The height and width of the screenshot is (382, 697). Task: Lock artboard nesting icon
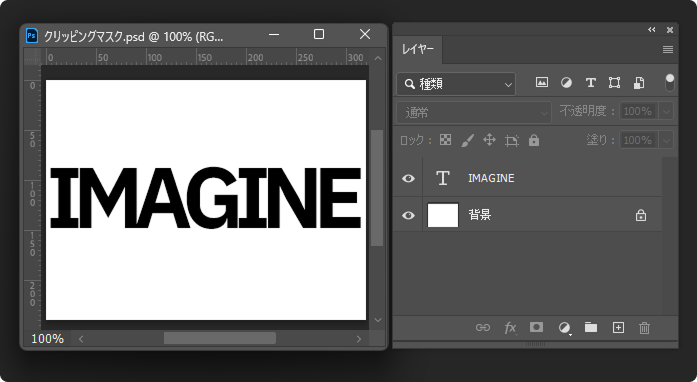[x=512, y=141]
